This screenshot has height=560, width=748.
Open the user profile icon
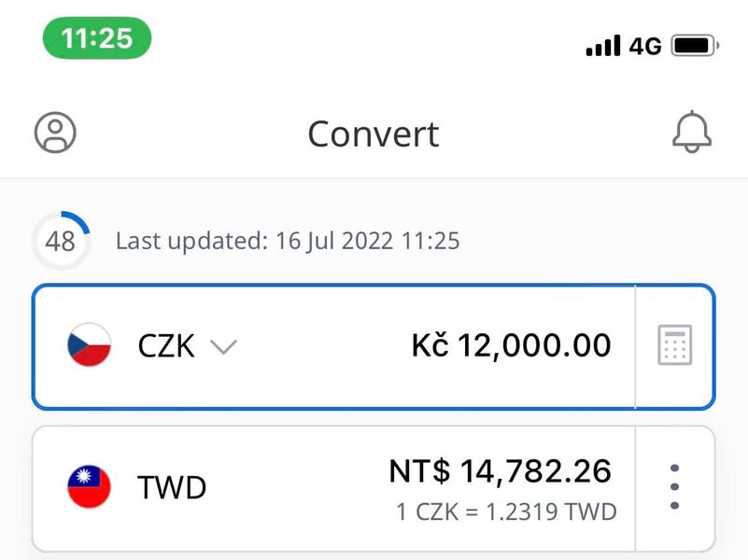55,133
